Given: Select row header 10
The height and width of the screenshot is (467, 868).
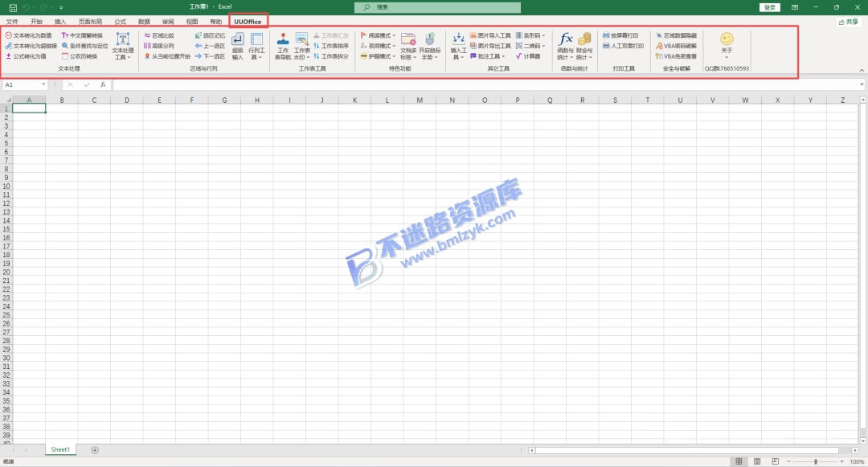Looking at the screenshot, I should click(x=6, y=186).
